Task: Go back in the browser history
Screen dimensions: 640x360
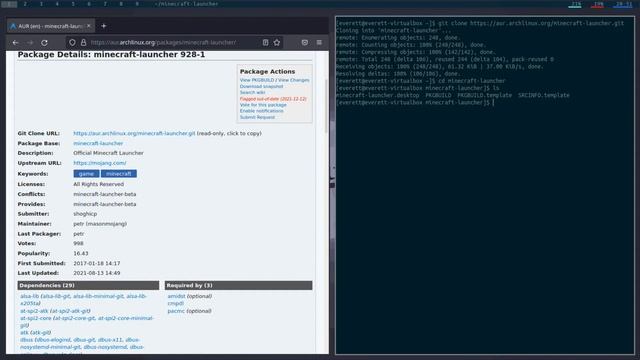Action: point(16,42)
